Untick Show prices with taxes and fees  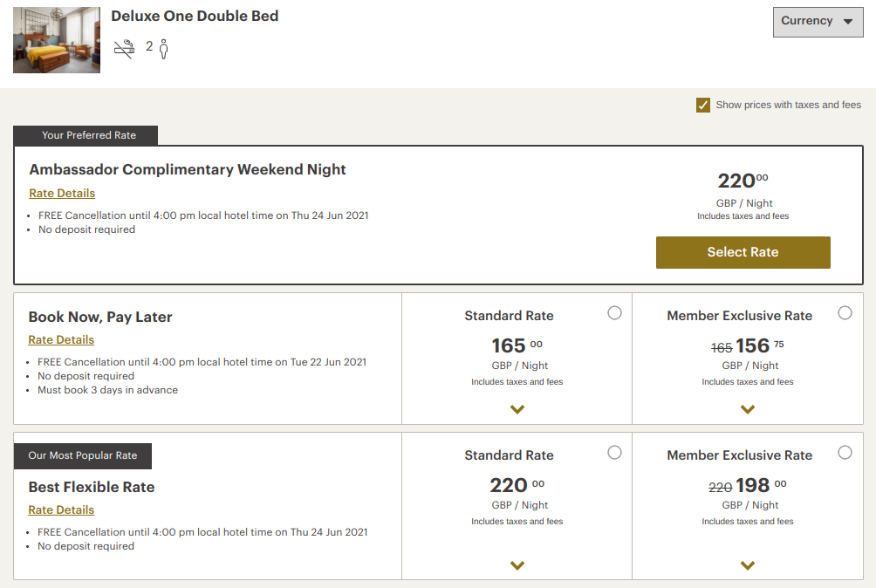coord(703,106)
